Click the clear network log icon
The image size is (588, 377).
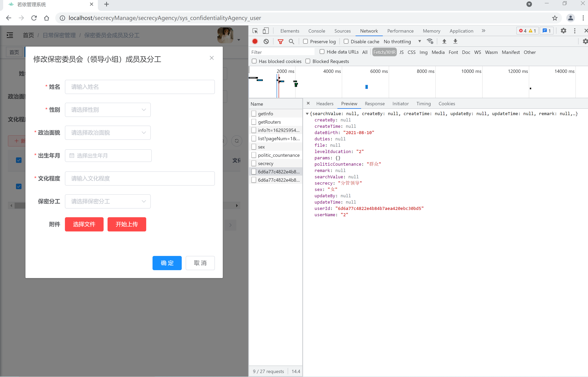tap(266, 41)
